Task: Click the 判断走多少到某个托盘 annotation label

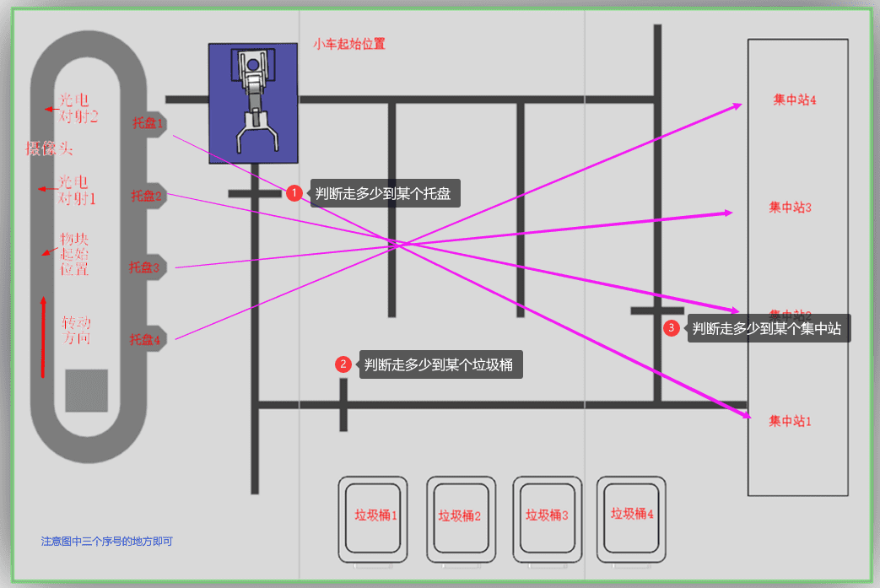Action: click(385, 193)
